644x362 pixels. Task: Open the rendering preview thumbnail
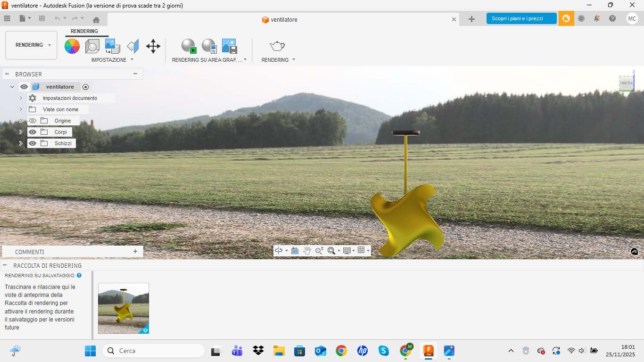point(123,308)
